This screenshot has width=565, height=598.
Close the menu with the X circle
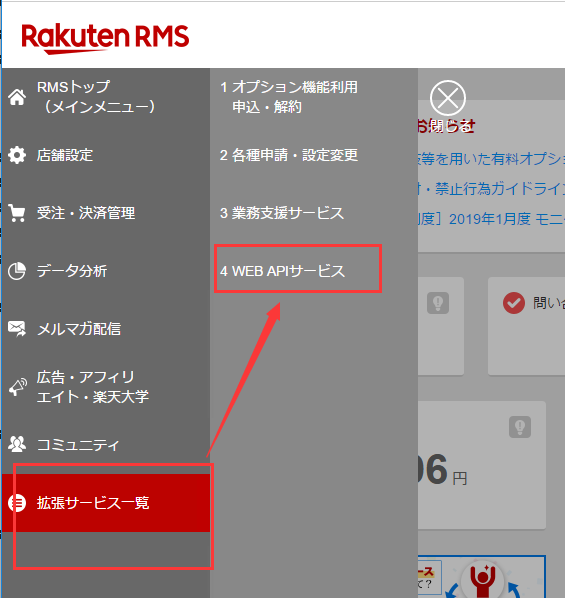447,98
